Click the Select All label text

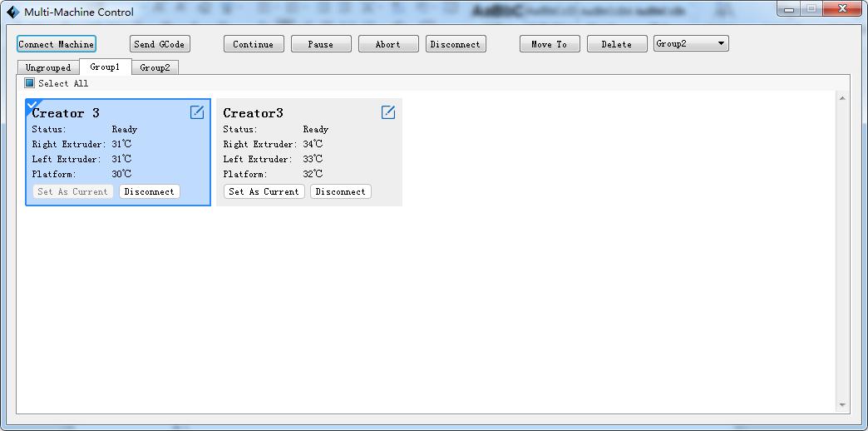(63, 84)
